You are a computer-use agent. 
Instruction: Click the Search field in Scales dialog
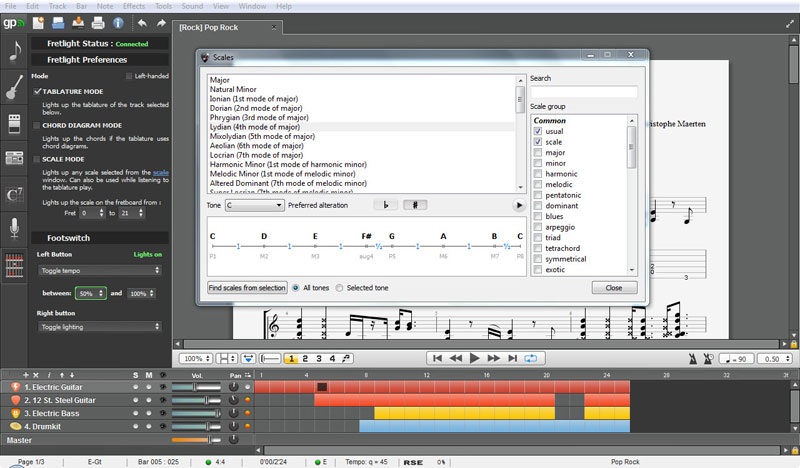[584, 92]
